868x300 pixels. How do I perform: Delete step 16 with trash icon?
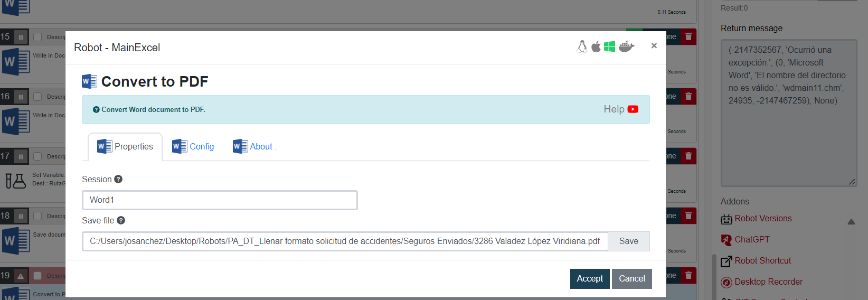[x=688, y=97]
